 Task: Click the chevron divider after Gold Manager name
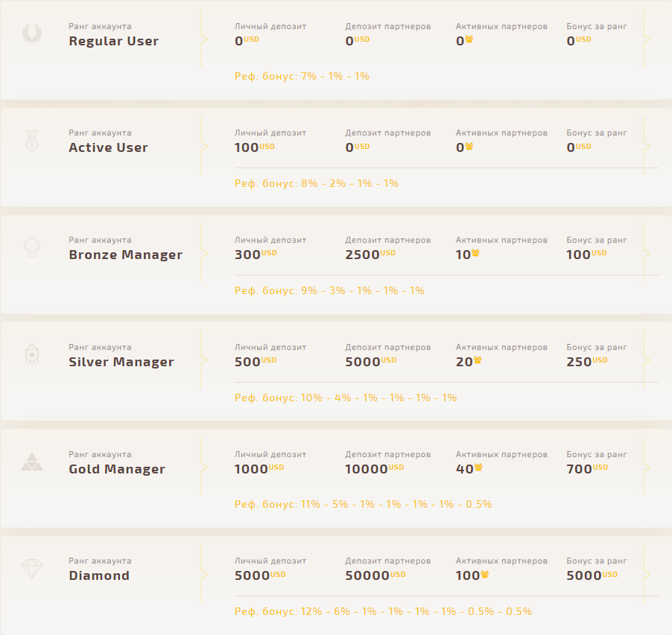pos(204,468)
